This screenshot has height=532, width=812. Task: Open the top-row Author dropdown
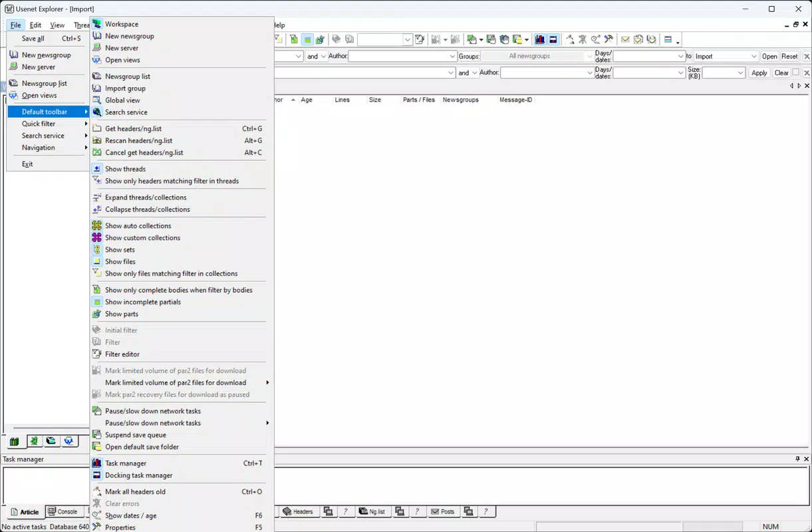452,57
